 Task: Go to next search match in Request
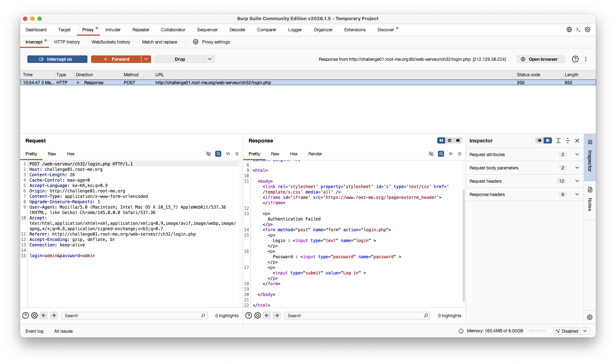pyautogui.click(x=54, y=315)
